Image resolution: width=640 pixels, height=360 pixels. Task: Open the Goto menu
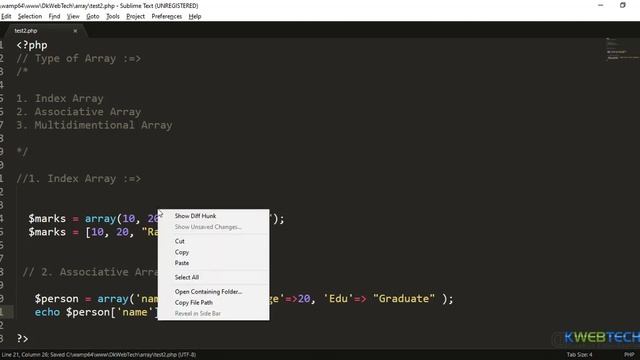pos(93,16)
